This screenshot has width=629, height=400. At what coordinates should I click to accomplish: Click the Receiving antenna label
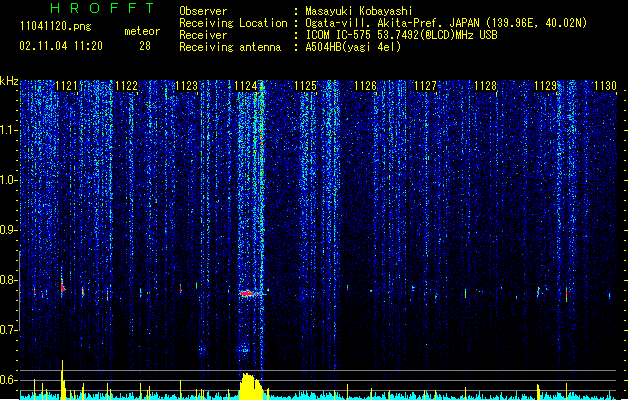point(230,47)
